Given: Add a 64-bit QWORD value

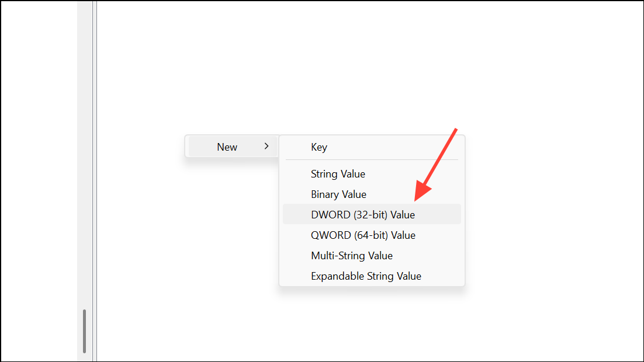Looking at the screenshot, I should (x=363, y=235).
